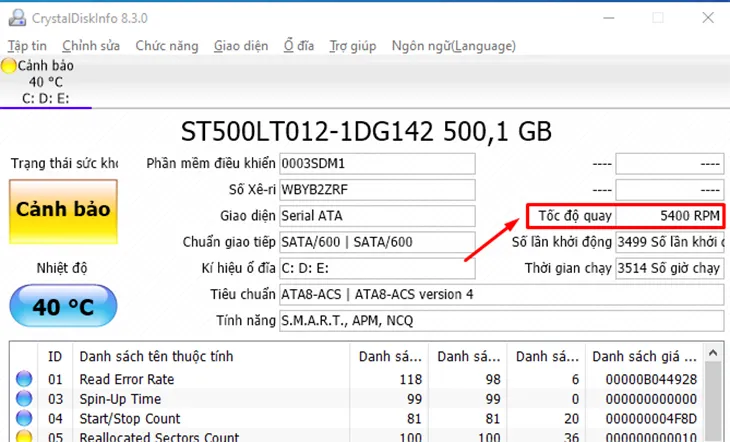The height and width of the screenshot is (442, 730).
Task: Click the ID column header
Action: [55, 356]
